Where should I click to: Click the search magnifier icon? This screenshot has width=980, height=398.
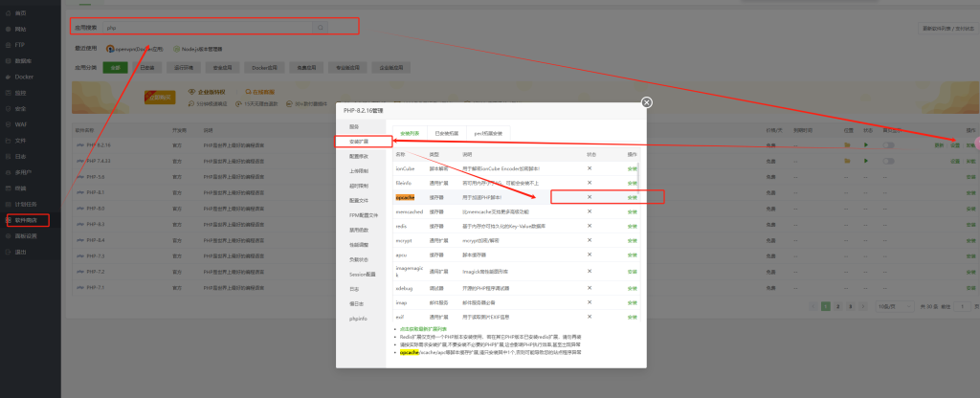pyautogui.click(x=321, y=28)
